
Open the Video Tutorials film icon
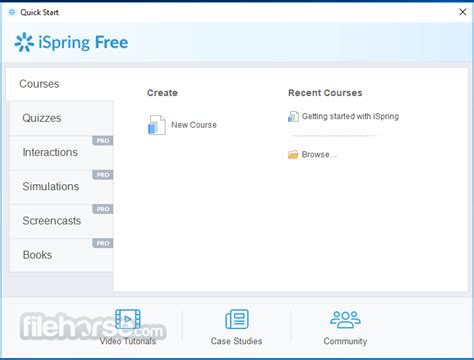tap(128, 319)
